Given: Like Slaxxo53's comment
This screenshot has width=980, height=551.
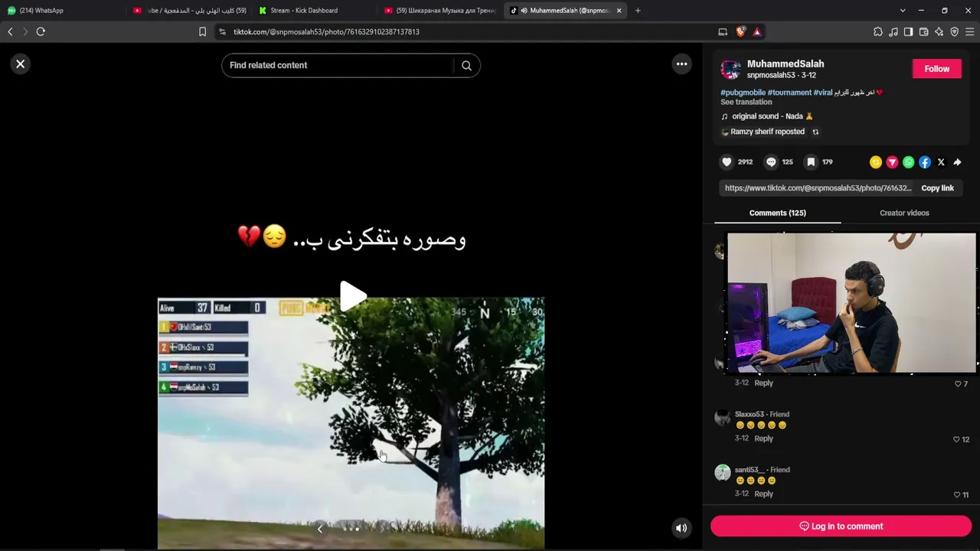Looking at the screenshot, I should [956, 440].
